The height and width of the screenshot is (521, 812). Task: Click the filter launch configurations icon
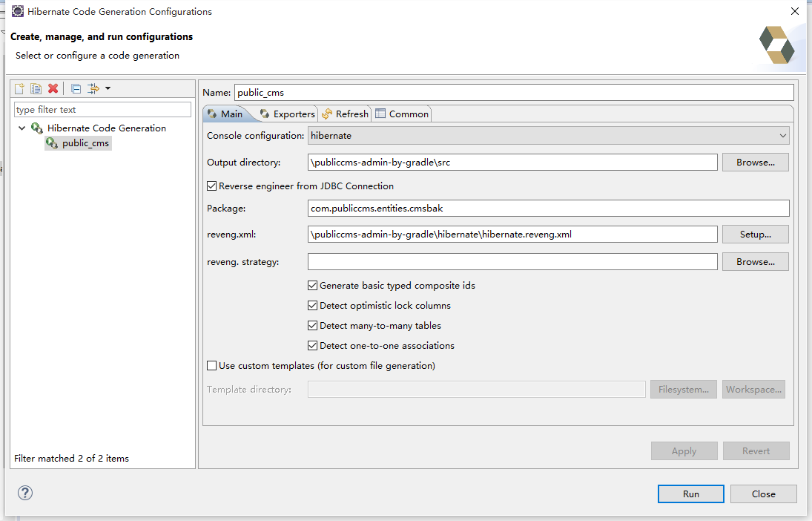(x=93, y=89)
